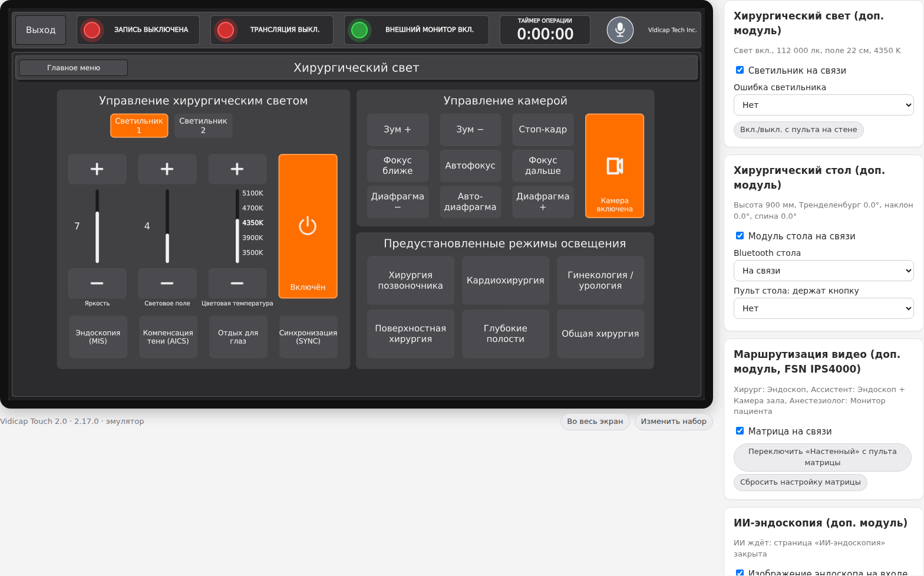Open 'Пульт стола: держат кнопку' dropdown
Viewport: 924px width, 576px height.
click(x=824, y=308)
